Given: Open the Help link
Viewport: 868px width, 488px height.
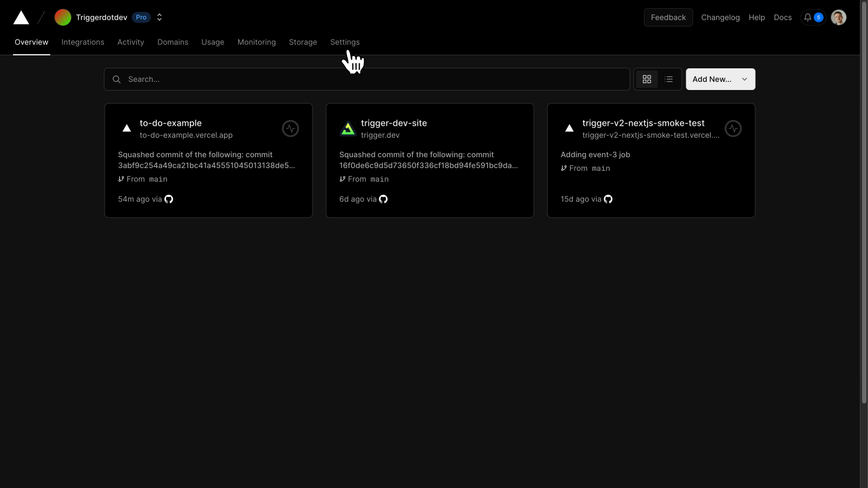Looking at the screenshot, I should (757, 17).
